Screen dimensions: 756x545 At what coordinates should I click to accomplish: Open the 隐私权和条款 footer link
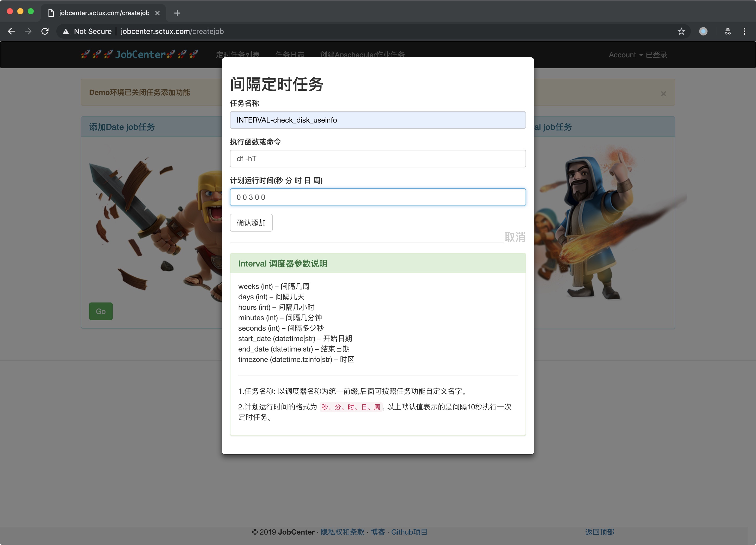coord(342,532)
